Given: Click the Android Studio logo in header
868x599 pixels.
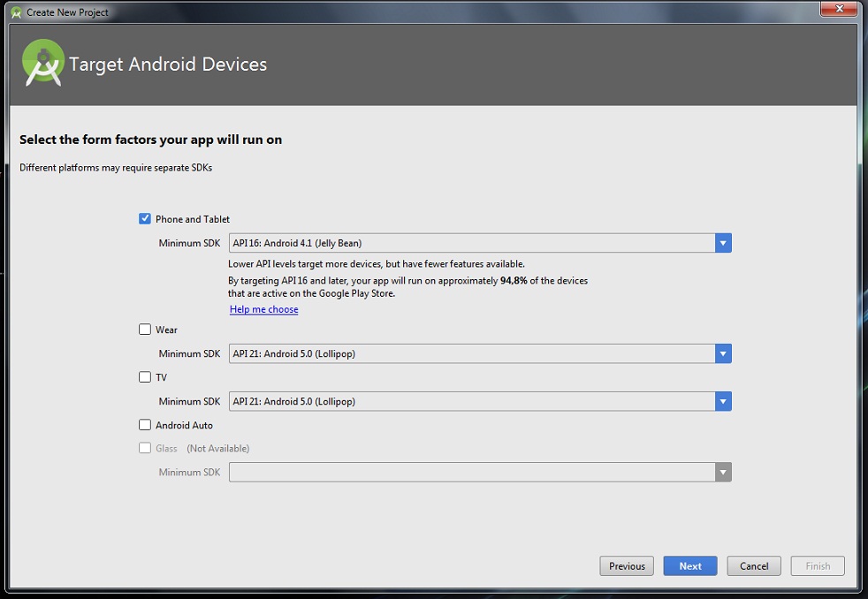Looking at the screenshot, I should (x=42, y=63).
